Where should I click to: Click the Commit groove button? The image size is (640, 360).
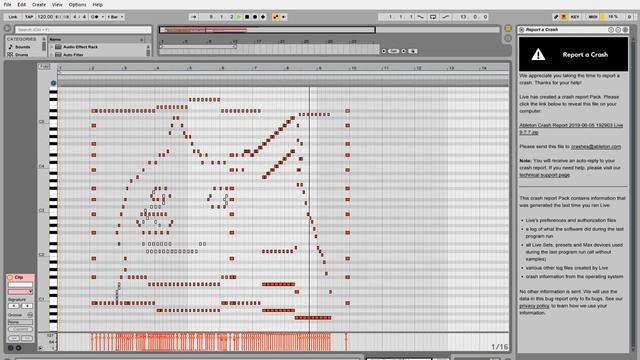coord(20,329)
